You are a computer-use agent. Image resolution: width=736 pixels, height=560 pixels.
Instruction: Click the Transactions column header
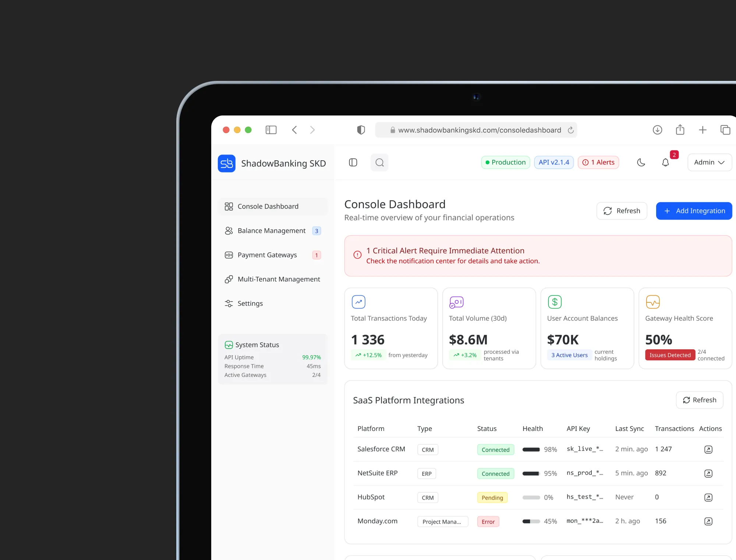674,428
